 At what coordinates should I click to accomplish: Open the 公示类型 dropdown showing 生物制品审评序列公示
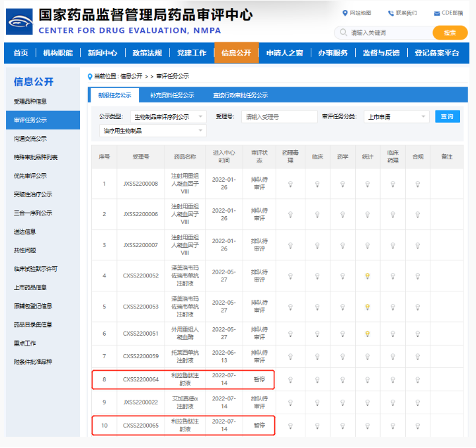[x=168, y=117]
